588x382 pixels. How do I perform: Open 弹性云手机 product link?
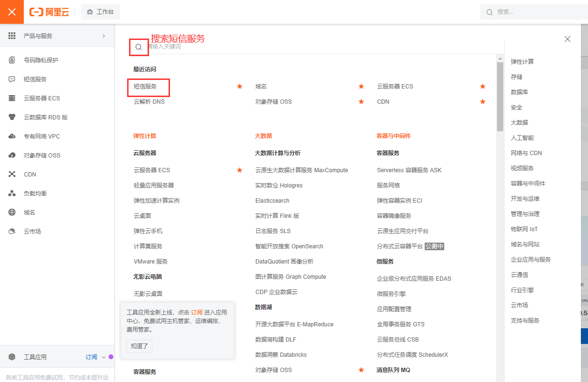coord(148,231)
